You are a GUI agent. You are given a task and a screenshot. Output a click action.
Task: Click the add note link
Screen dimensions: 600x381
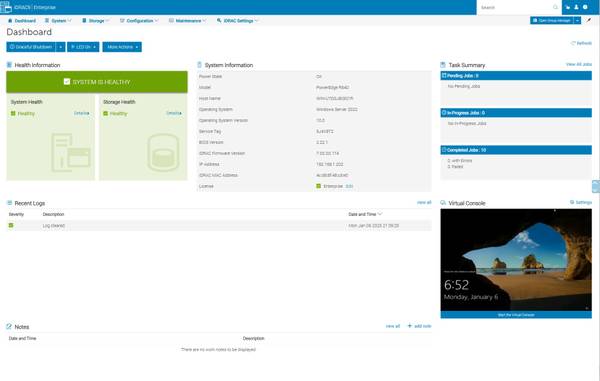419,326
